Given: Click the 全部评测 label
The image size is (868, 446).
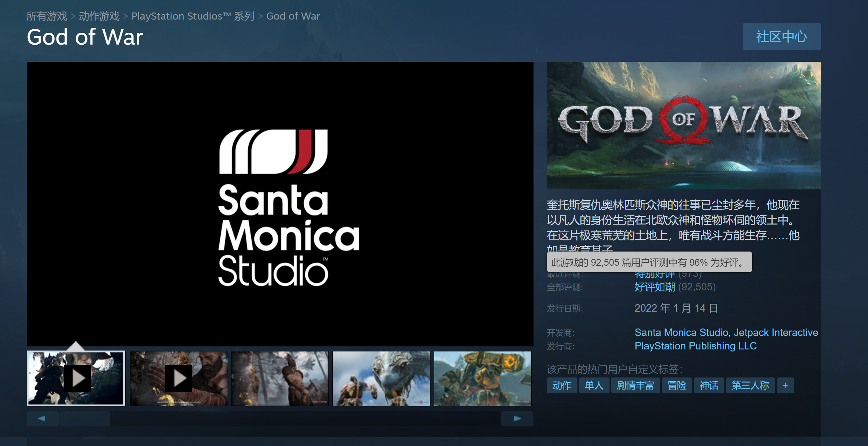Looking at the screenshot, I should pyautogui.click(x=565, y=287).
